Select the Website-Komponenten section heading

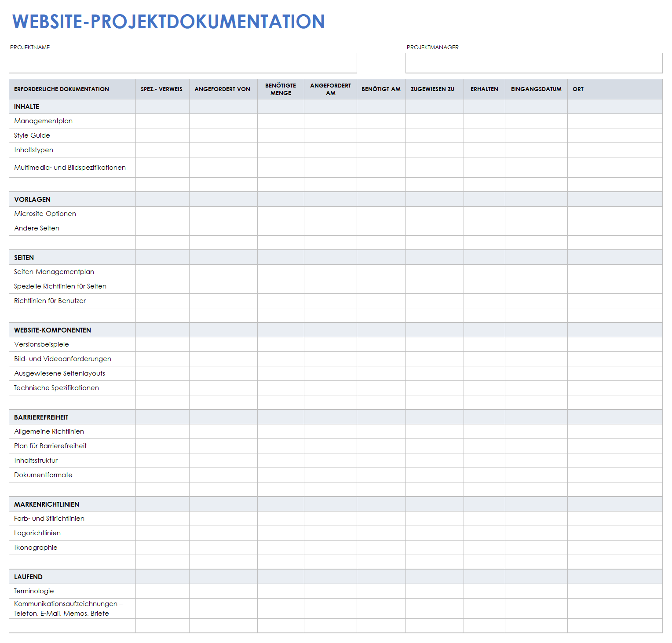pos(53,330)
